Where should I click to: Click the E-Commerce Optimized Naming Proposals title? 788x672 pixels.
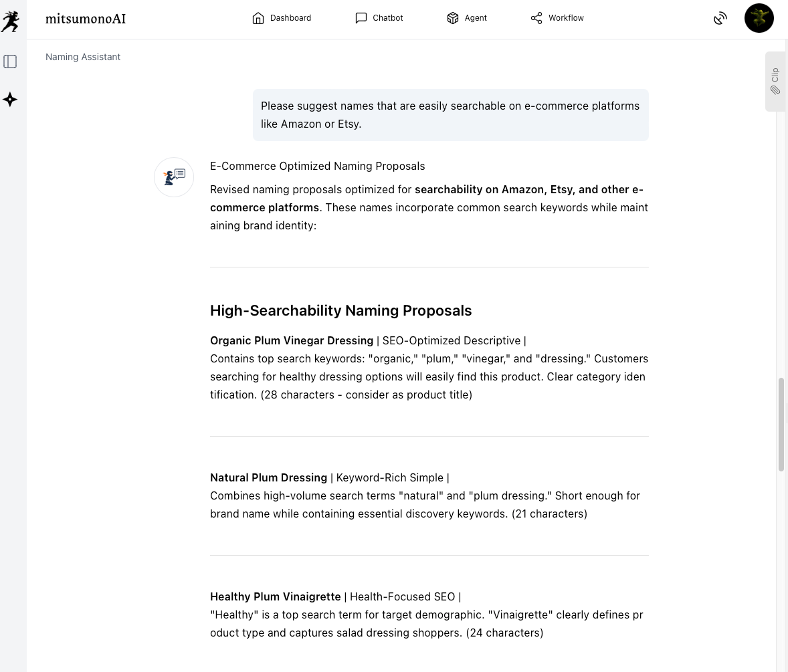317,166
